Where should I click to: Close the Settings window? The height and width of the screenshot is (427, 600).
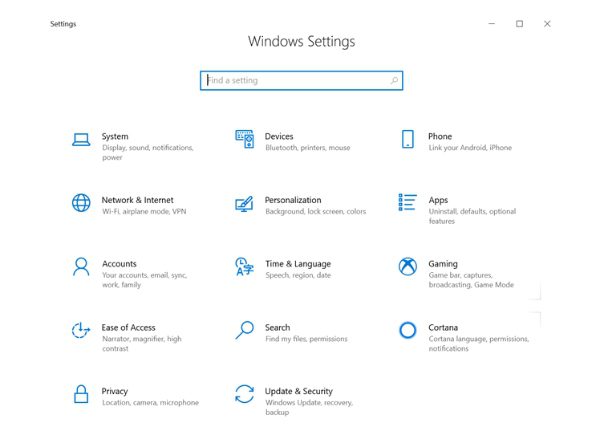pos(547,24)
